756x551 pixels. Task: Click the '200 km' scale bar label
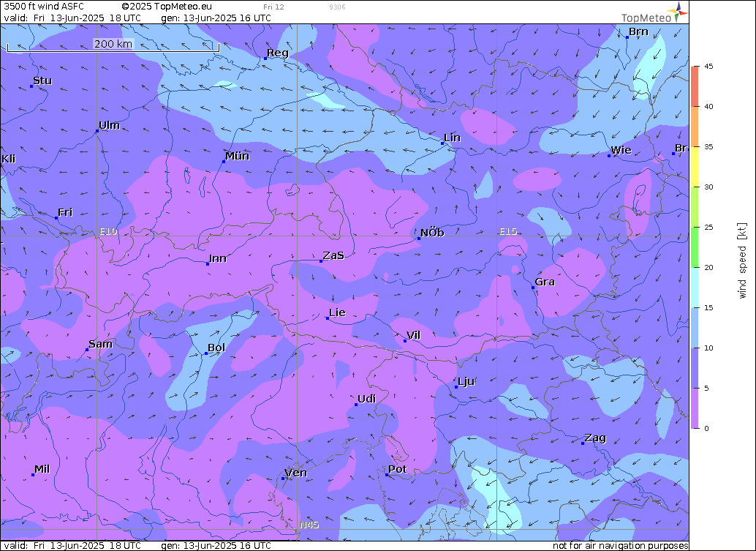[x=113, y=44]
